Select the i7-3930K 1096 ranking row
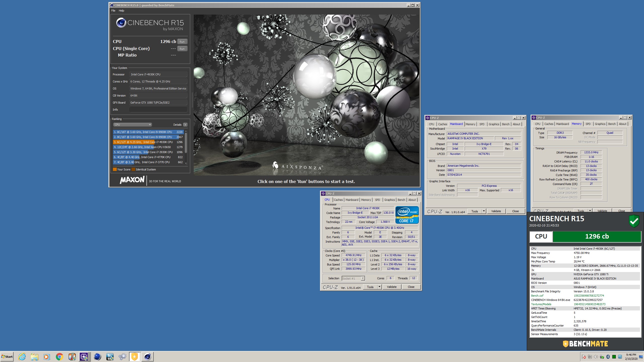 [x=148, y=152]
